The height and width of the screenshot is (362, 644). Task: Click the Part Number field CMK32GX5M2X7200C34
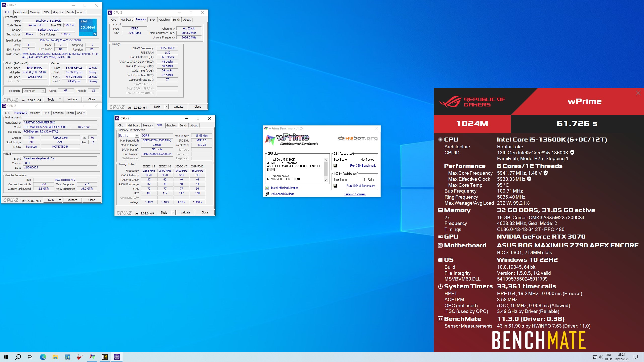tap(157, 154)
